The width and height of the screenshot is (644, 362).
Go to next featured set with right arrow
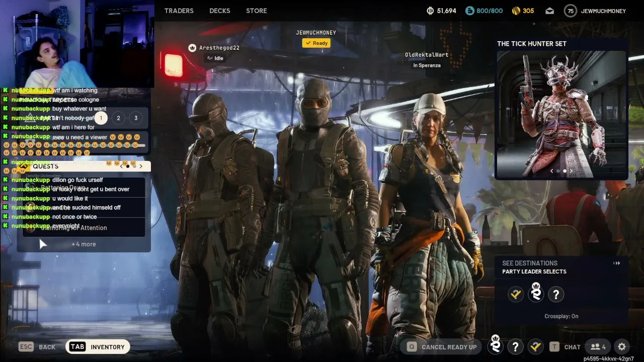571,171
